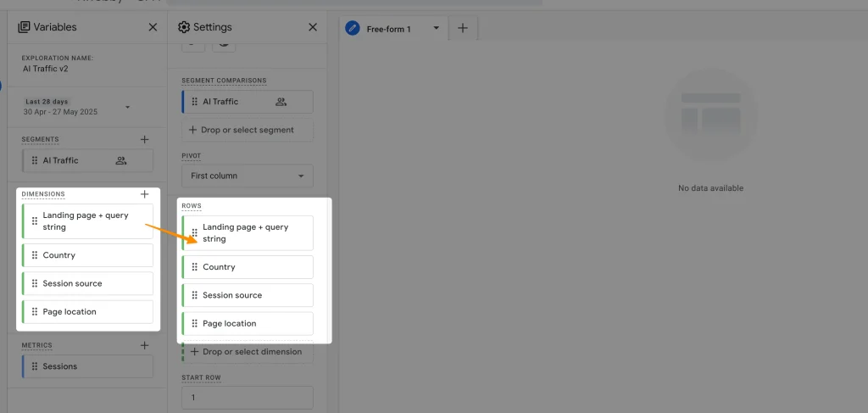Screen dimensions: 868x413
Task: Click the Dimensions section label
Action: tap(43, 194)
